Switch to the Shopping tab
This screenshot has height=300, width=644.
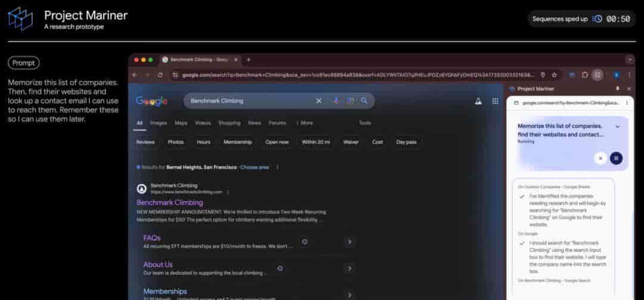pyautogui.click(x=229, y=123)
